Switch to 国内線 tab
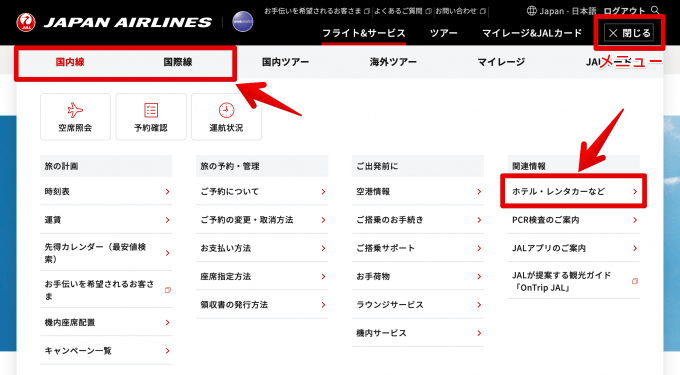This screenshot has height=375, width=680. point(70,62)
